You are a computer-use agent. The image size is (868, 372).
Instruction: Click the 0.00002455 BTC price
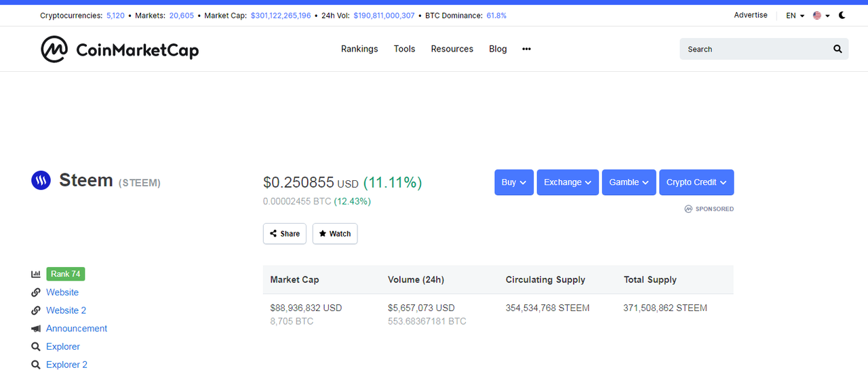297,201
